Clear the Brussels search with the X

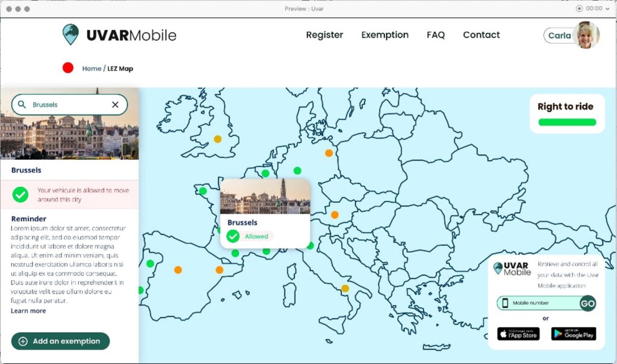coord(115,105)
